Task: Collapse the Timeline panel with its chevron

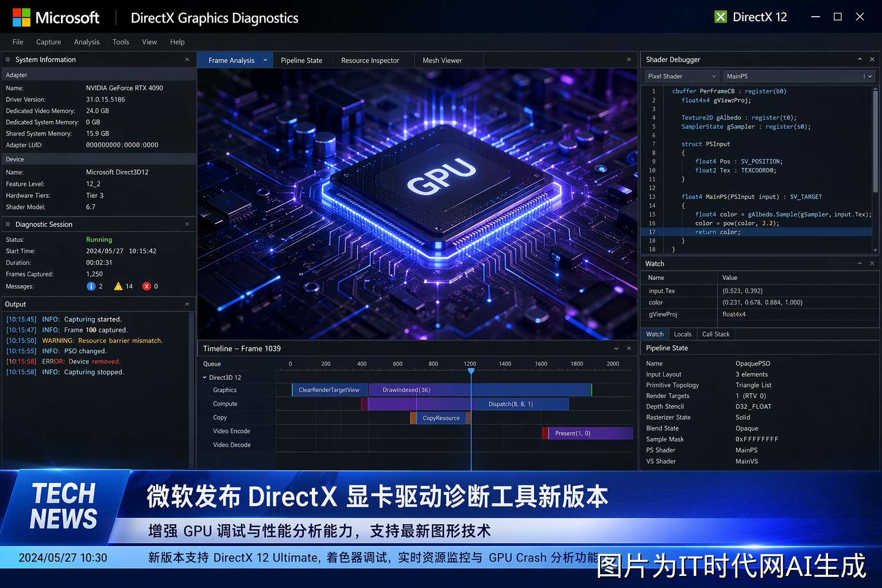Action: (616, 349)
